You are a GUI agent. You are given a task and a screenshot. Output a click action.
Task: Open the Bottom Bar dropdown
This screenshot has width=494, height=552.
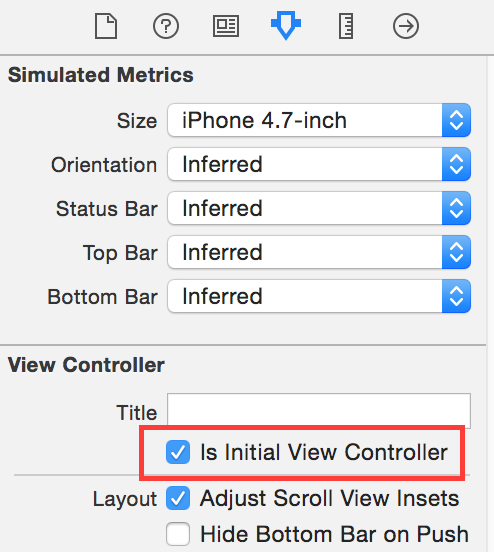tap(319, 296)
